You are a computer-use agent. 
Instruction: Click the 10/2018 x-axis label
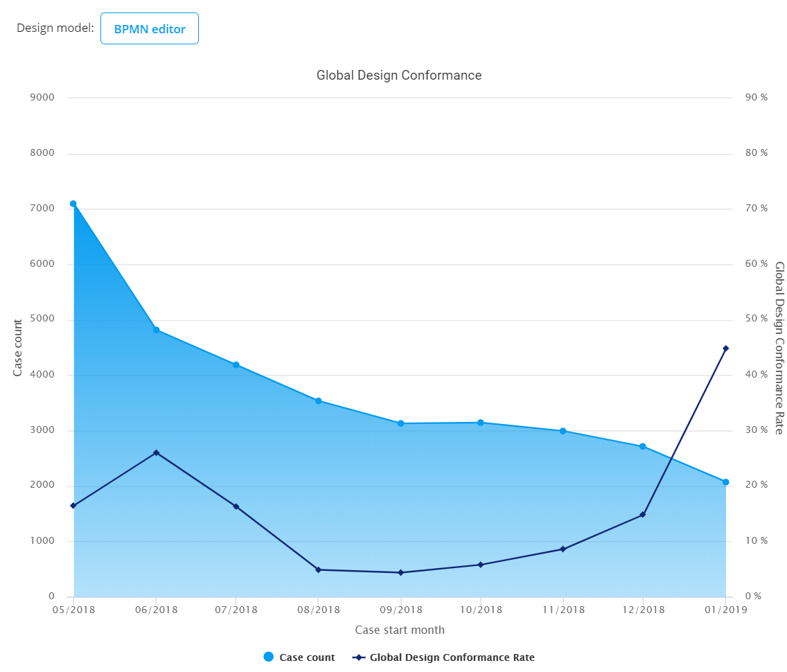[x=481, y=610]
